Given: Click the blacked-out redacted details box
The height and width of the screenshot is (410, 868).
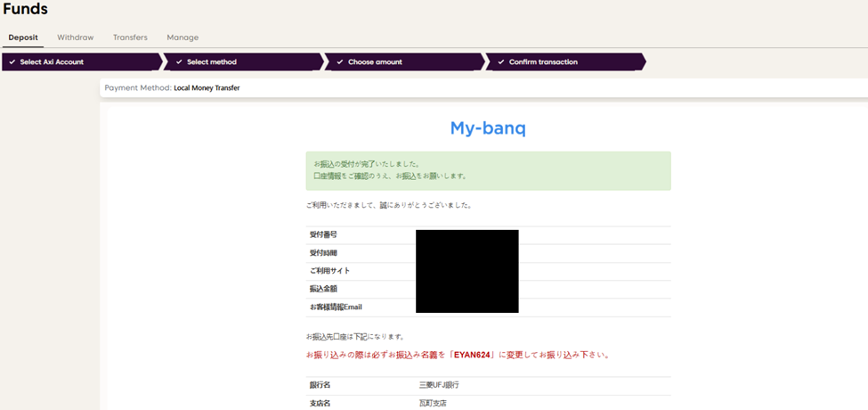Looking at the screenshot, I should (x=466, y=271).
